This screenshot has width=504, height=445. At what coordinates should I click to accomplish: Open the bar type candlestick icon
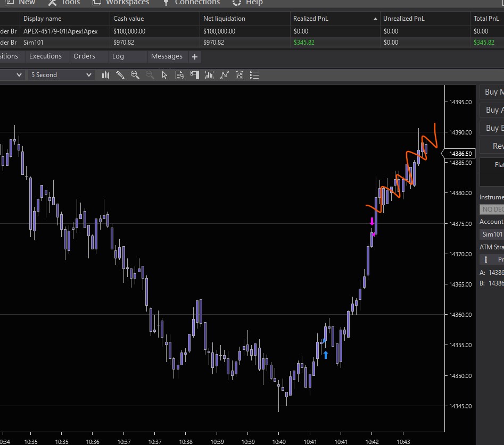(105, 75)
